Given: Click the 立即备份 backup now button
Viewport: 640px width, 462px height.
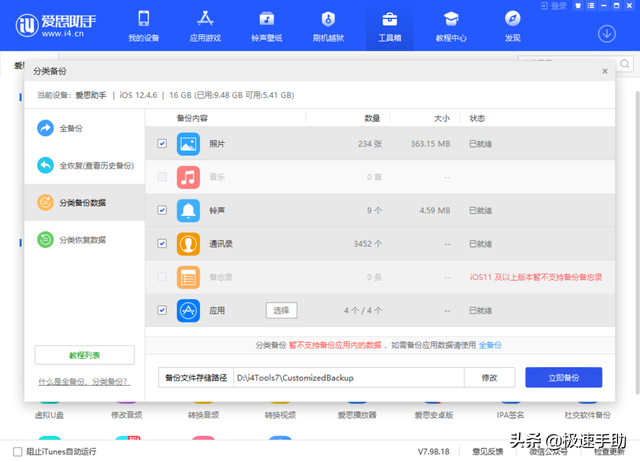Looking at the screenshot, I should 563,378.
